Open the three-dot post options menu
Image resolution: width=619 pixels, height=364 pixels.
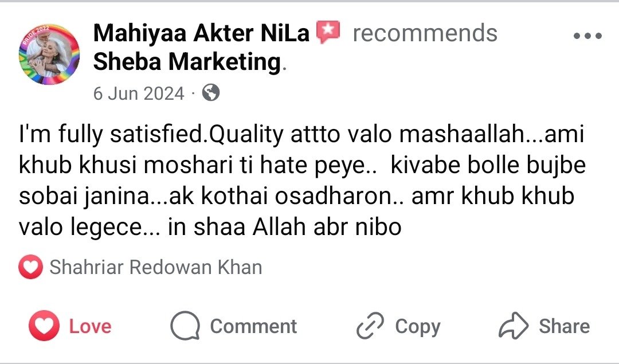(x=587, y=36)
